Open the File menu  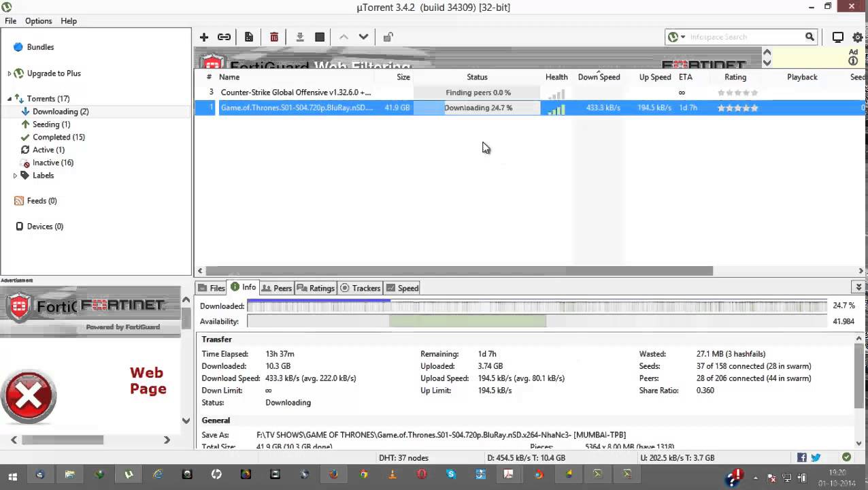(11, 21)
